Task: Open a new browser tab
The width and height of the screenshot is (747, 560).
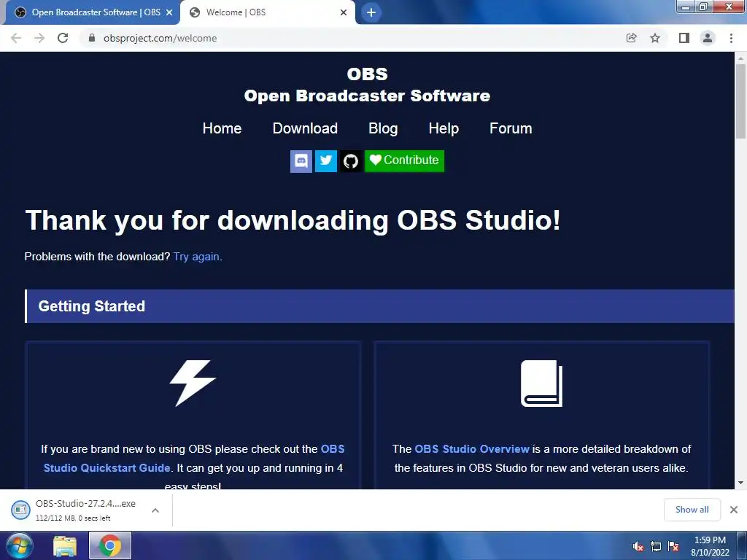Action: coord(371,12)
